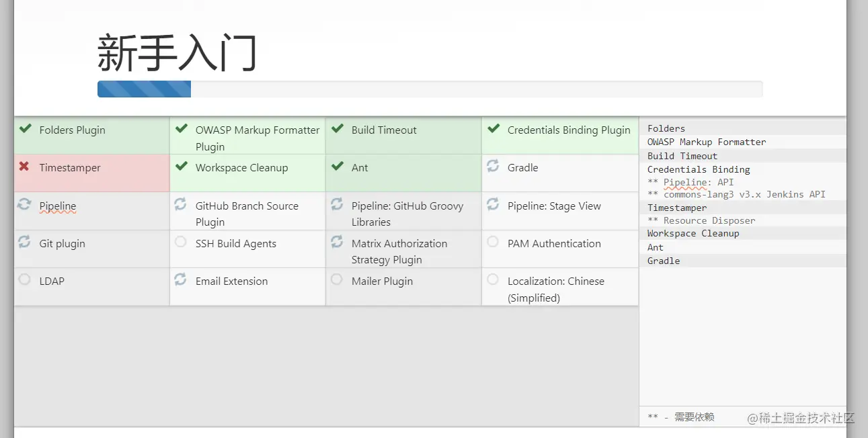Screen dimensions: 868x438
Task: Click the refresh icon next to Pipeline
Action: tap(25, 204)
